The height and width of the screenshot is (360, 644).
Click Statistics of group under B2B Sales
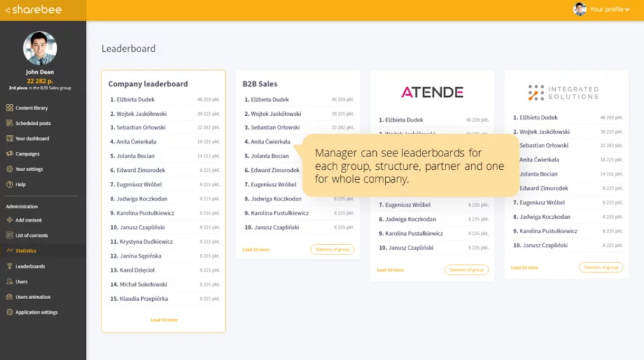pyautogui.click(x=332, y=249)
